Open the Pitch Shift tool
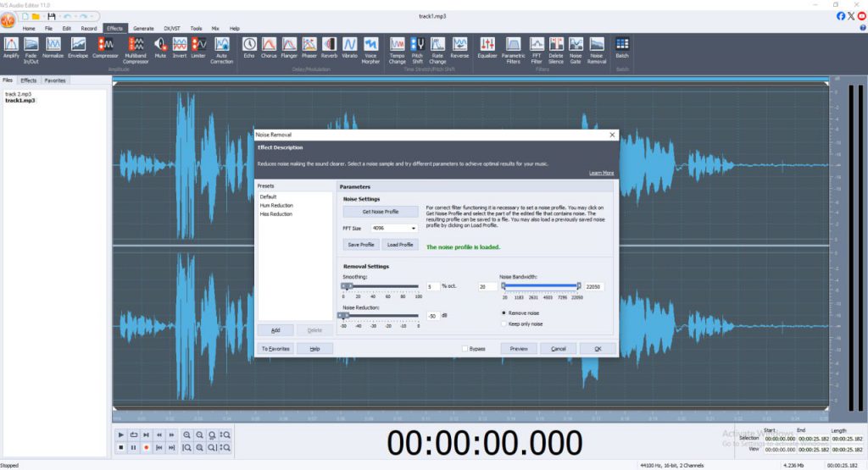This screenshot has width=868, height=470. point(417,45)
